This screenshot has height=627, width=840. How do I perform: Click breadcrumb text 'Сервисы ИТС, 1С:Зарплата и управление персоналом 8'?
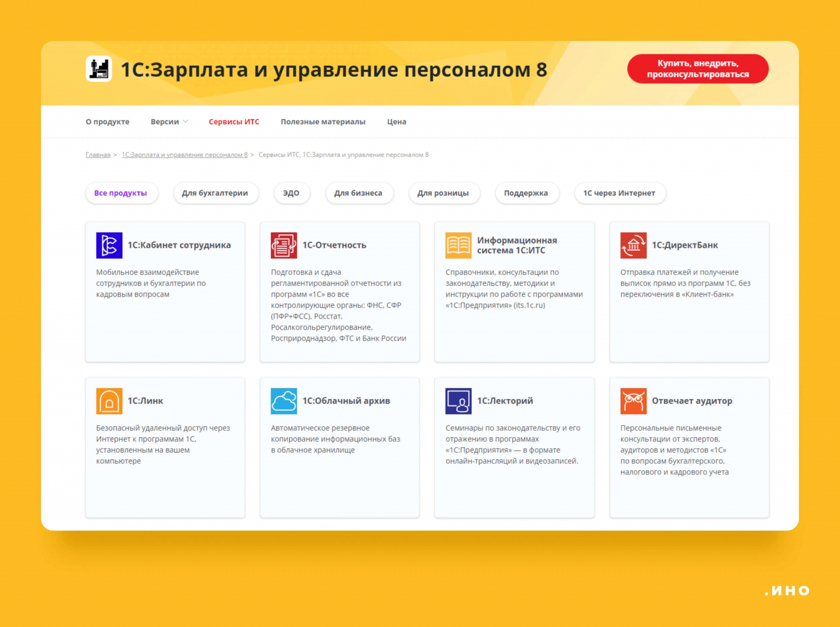[344, 155]
